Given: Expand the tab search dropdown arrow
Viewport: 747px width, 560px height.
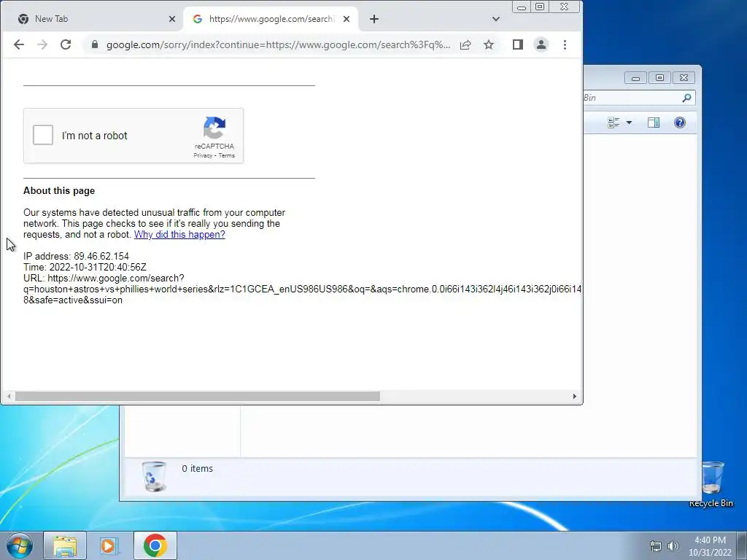Looking at the screenshot, I should (x=496, y=19).
